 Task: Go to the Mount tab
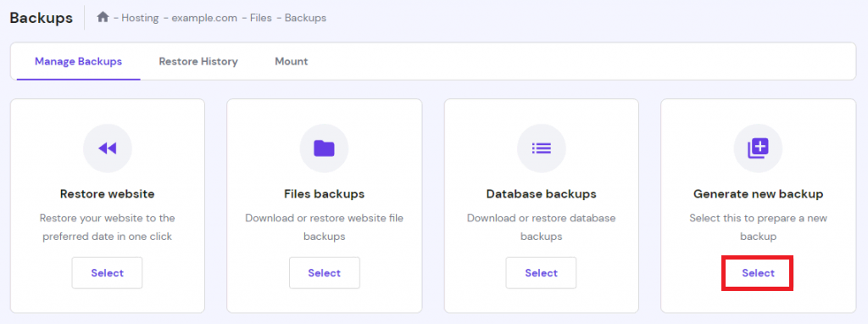click(292, 61)
